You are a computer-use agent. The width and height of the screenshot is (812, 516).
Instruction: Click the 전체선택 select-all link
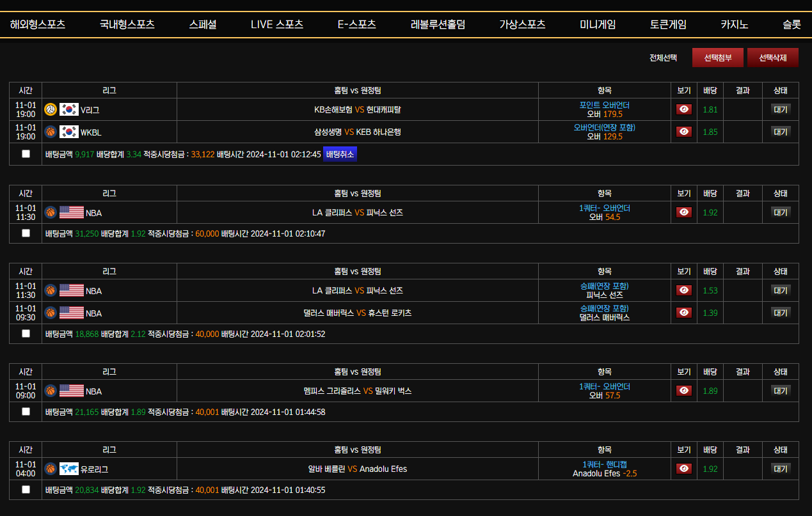point(663,58)
